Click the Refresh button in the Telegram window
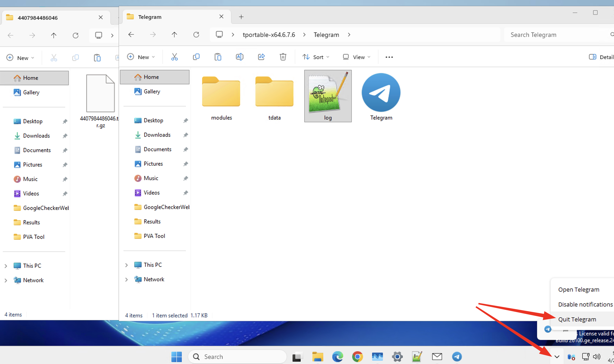 tap(196, 35)
